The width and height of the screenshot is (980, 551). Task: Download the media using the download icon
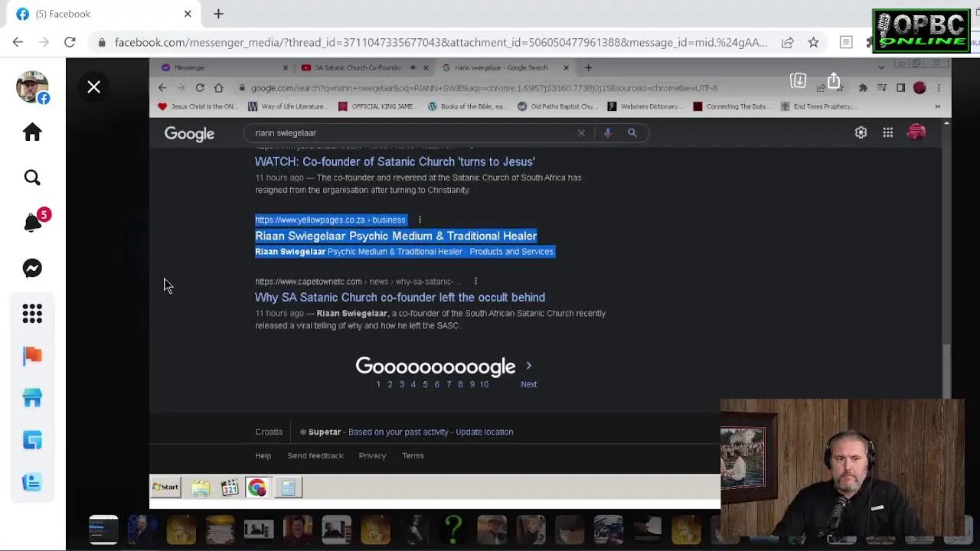click(798, 81)
